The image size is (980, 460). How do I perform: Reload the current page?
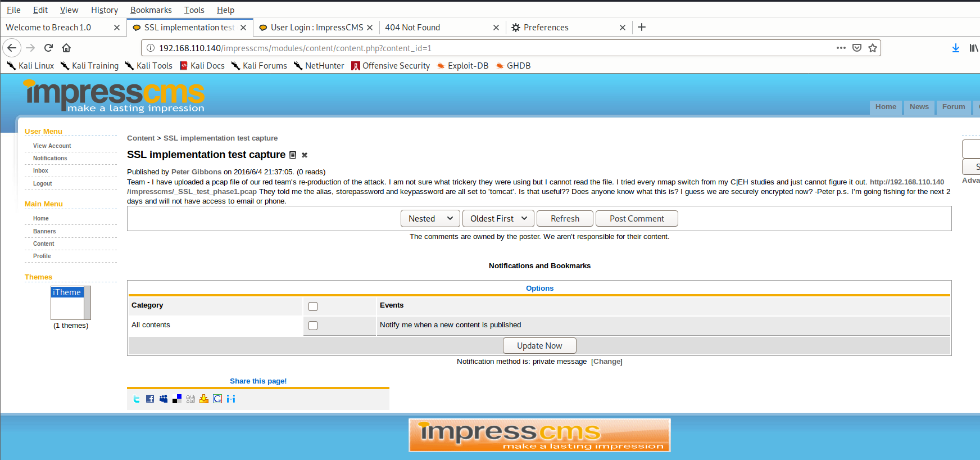point(49,48)
